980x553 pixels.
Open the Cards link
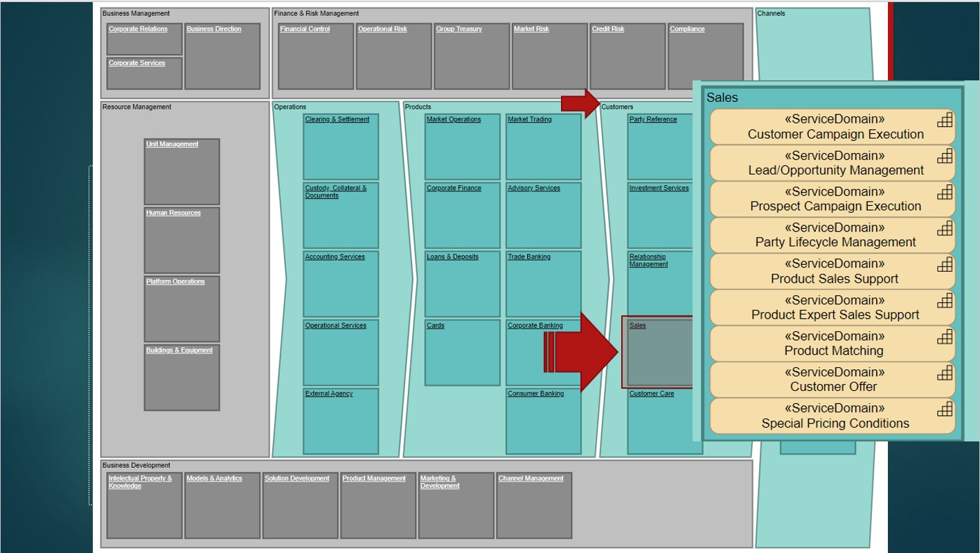tap(436, 325)
